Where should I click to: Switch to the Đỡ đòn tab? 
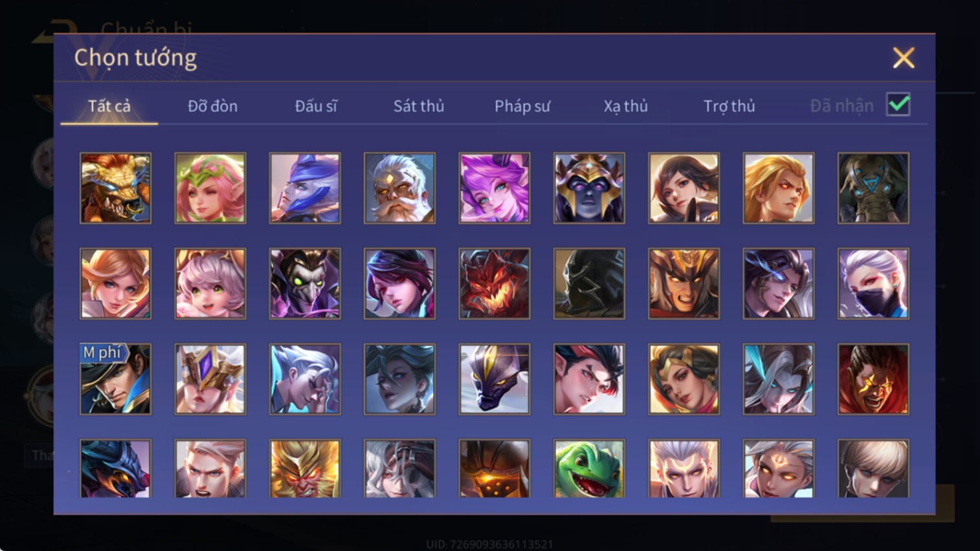coord(212,105)
